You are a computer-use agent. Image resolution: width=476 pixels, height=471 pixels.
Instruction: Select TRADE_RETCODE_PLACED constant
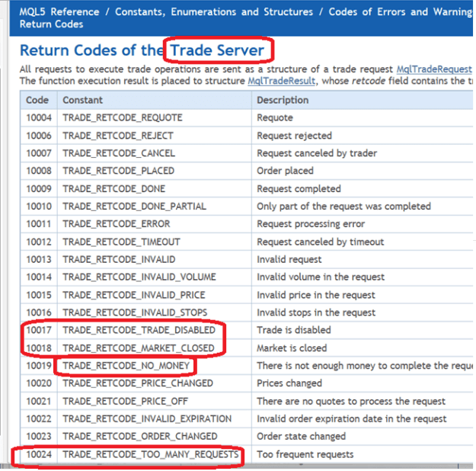[x=119, y=171]
